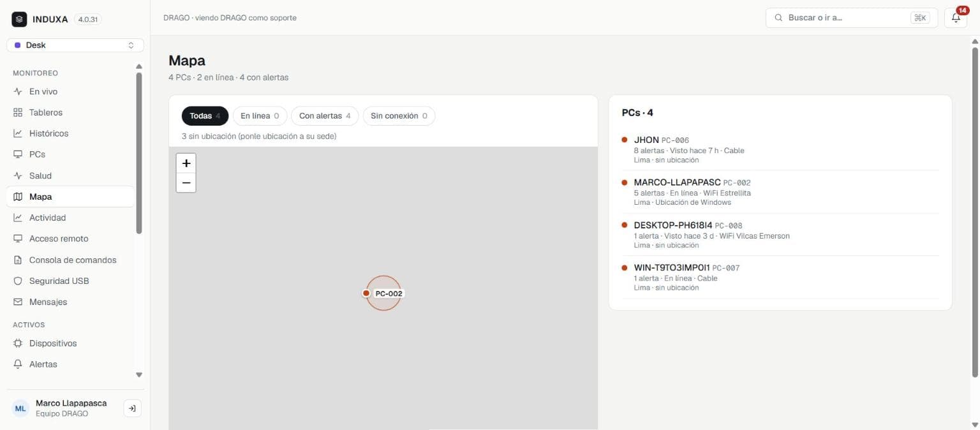Click the Históricos chart icon

click(18, 133)
